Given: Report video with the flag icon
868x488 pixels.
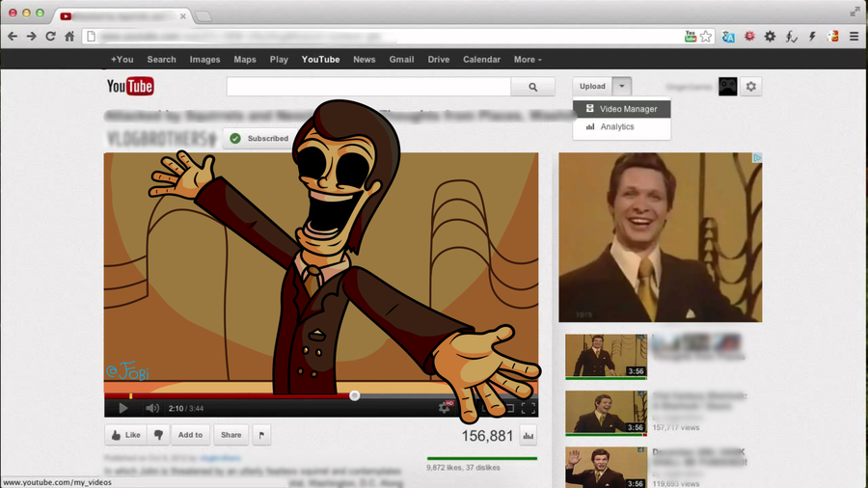Looking at the screenshot, I should (261, 435).
